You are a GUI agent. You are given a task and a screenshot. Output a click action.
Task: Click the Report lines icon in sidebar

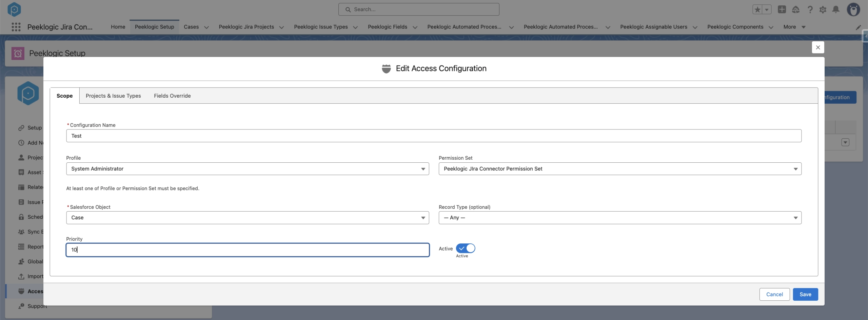coord(21,247)
